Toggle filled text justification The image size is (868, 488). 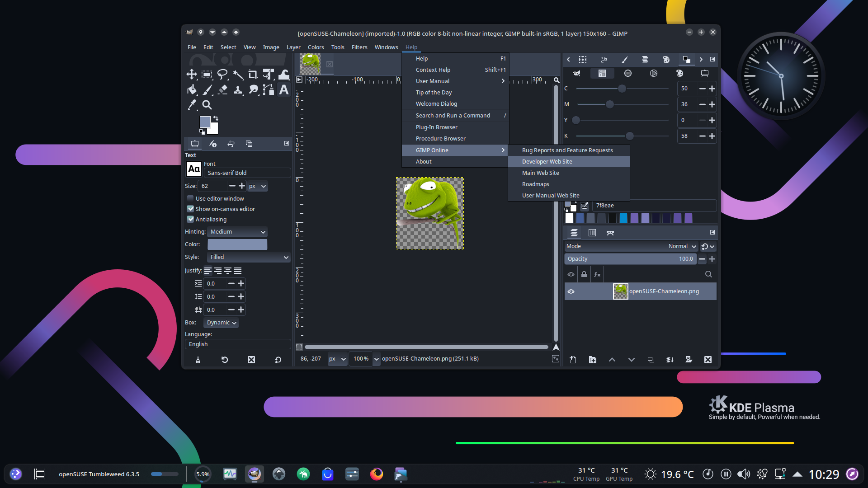pyautogui.click(x=238, y=271)
